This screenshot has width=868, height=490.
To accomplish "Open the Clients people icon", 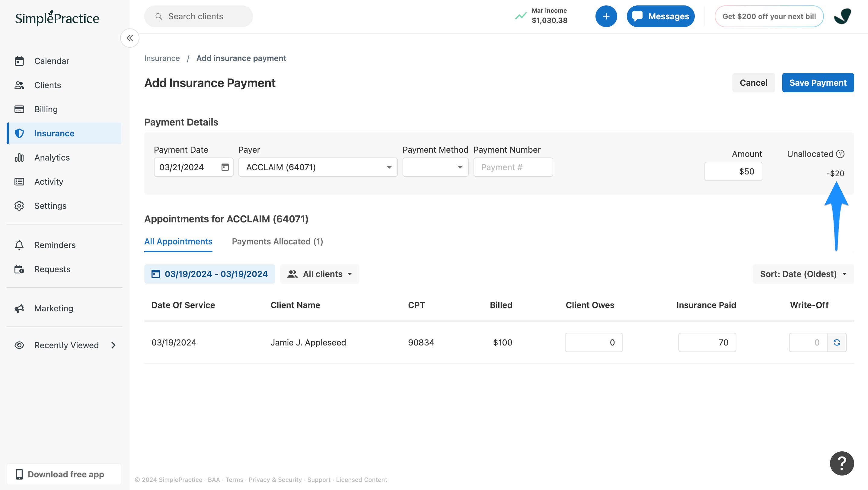I will [x=19, y=85].
